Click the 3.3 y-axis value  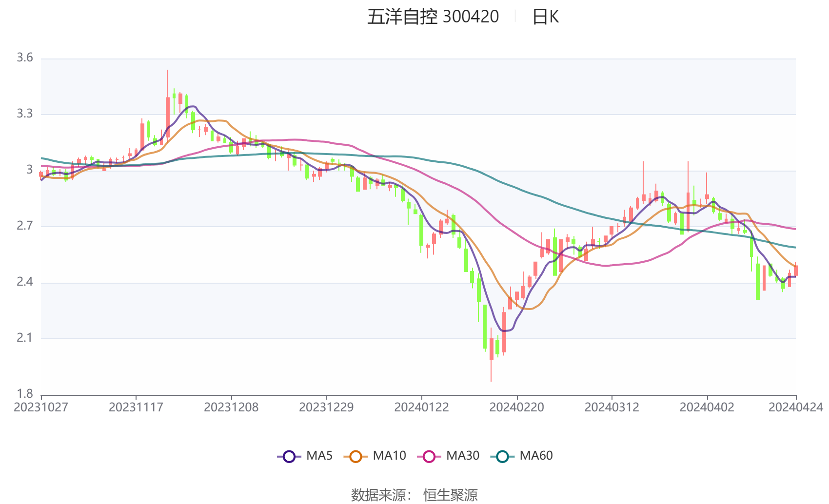pos(25,114)
